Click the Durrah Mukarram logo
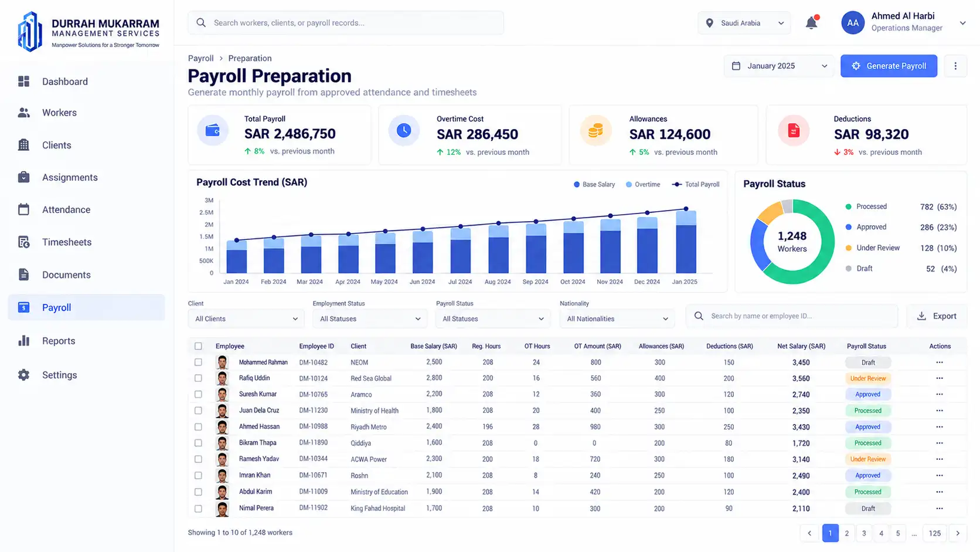The width and height of the screenshot is (980, 552). click(88, 31)
